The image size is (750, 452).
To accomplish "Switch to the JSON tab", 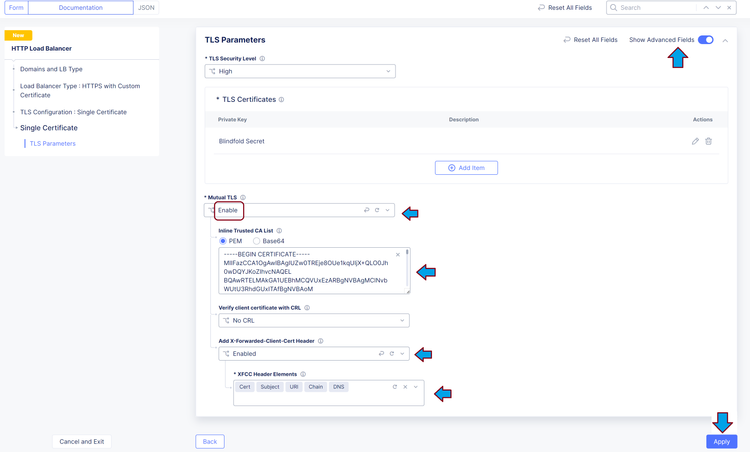I will coord(146,8).
